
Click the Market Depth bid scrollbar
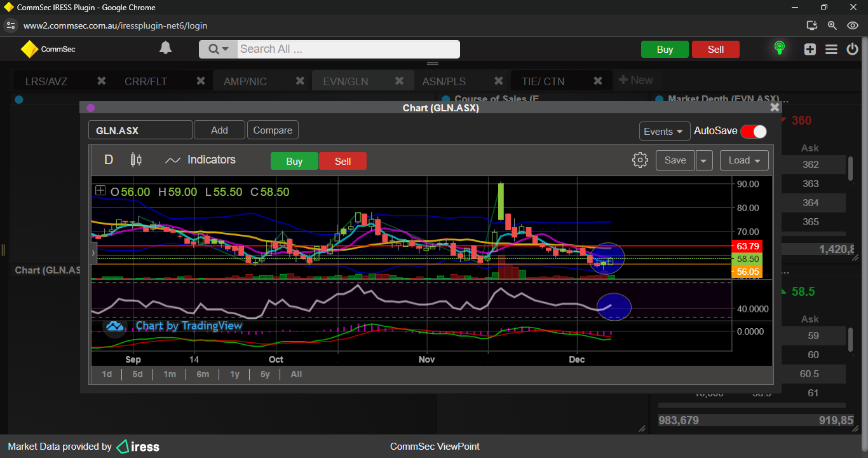click(x=850, y=167)
